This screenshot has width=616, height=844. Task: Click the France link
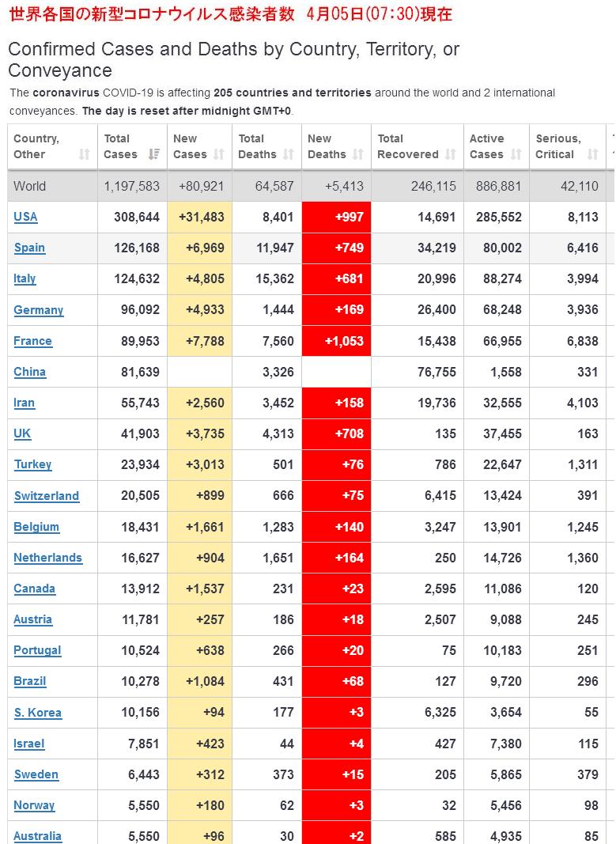pos(32,341)
